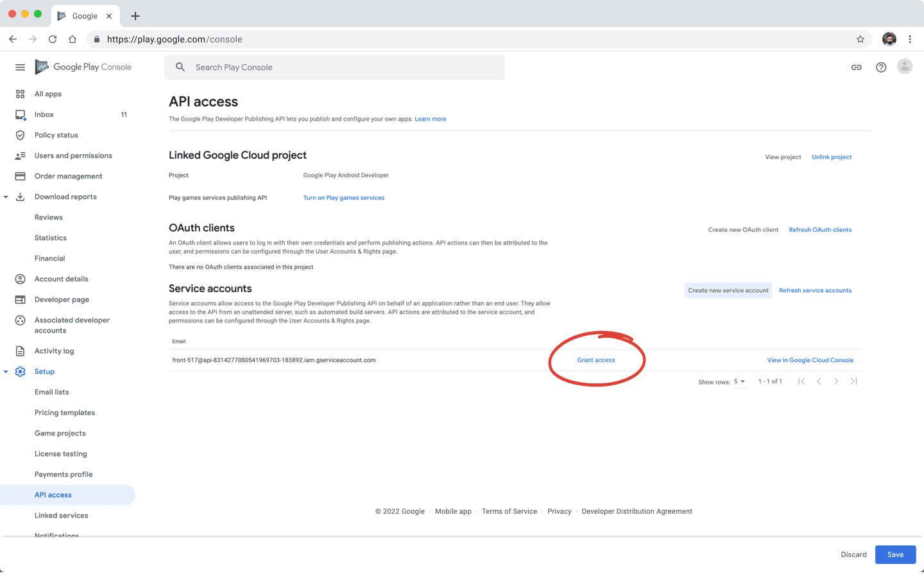Go to previous page of results
924x576 pixels.
[819, 381]
